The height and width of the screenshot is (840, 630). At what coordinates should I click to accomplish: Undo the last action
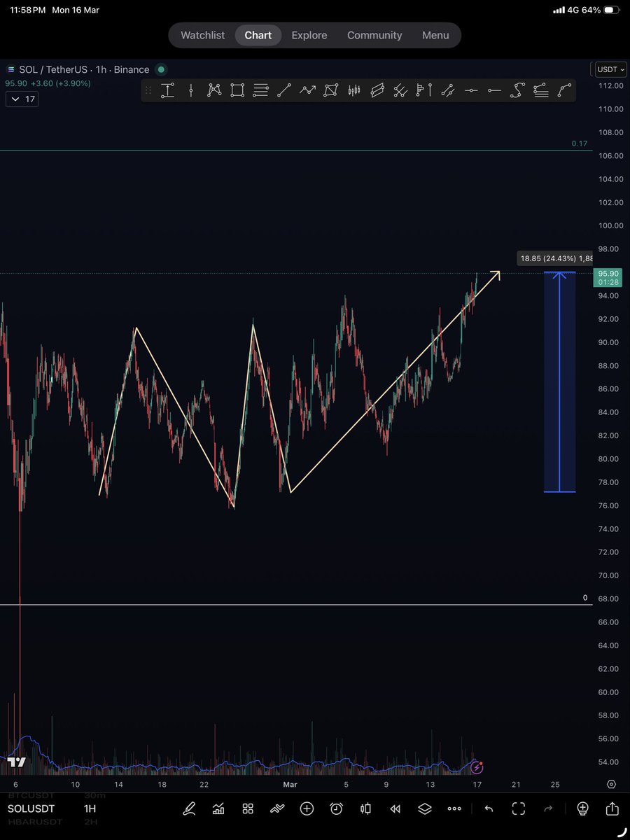click(489, 808)
